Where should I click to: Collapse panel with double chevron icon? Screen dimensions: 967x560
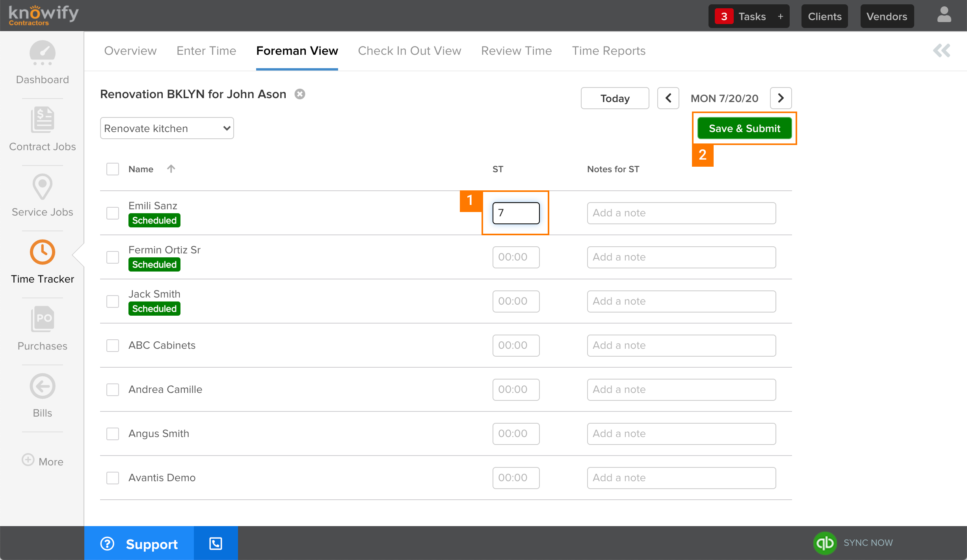[942, 50]
